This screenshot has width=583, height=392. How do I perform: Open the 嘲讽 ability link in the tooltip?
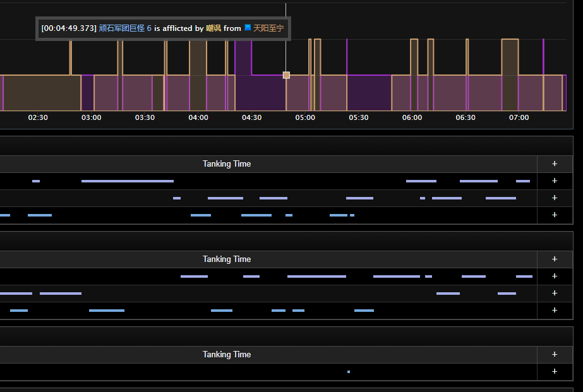213,28
